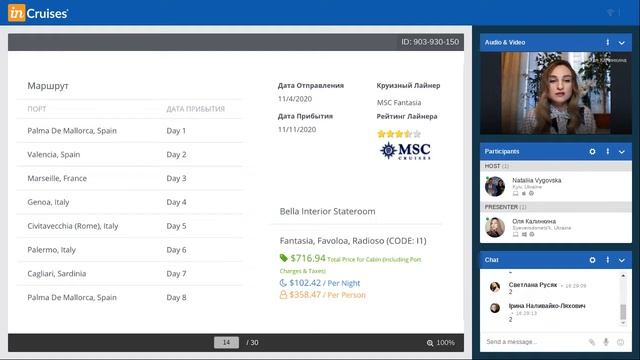Collapse the Participants panel

tap(622, 152)
